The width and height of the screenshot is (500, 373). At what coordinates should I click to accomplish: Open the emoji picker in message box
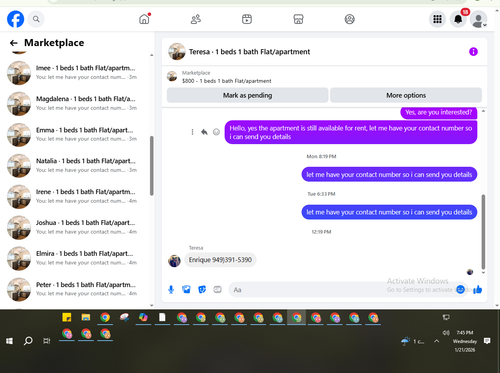460,290
